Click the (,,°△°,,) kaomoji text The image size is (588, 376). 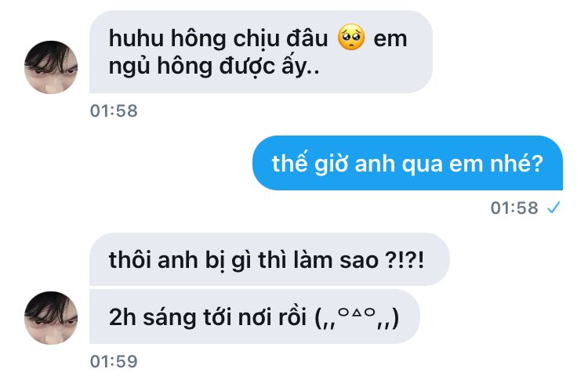(357, 317)
